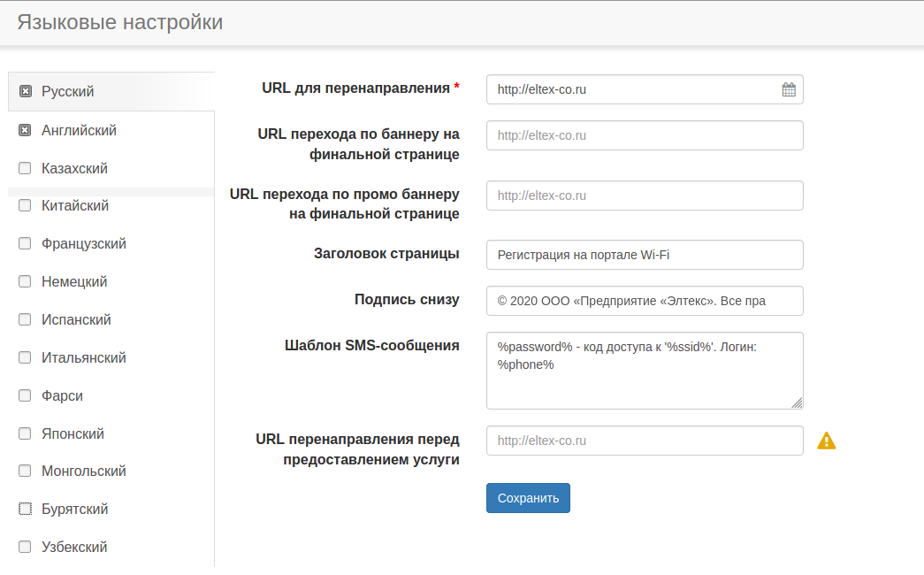Uncheck the Русский language checkbox
Viewport: 924px width, 575px height.
click(x=26, y=91)
